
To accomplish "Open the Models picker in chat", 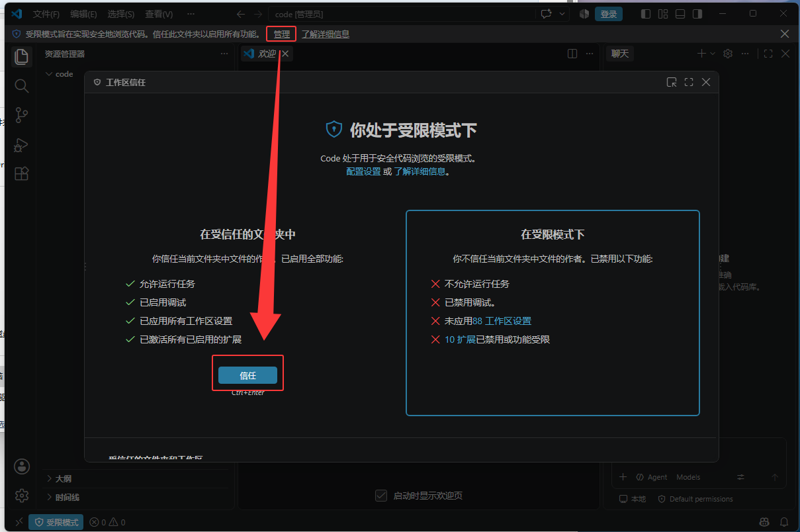I will coord(688,477).
